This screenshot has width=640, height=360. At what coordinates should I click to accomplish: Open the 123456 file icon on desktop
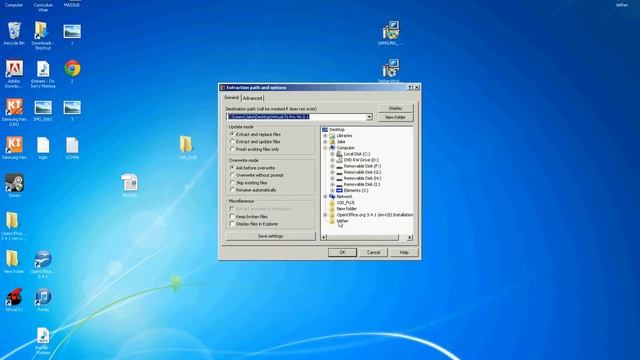(72, 145)
